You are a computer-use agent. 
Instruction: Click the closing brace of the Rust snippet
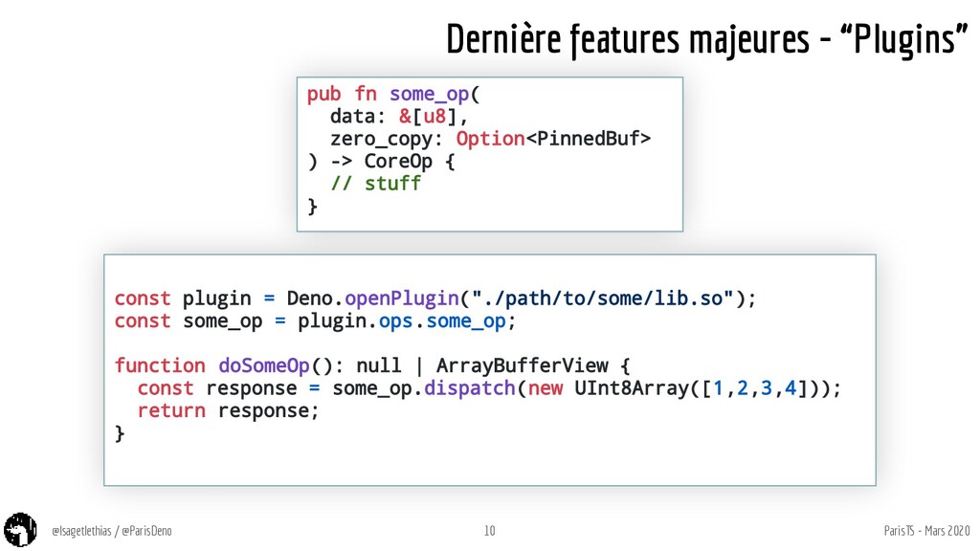pyautogui.click(x=313, y=207)
